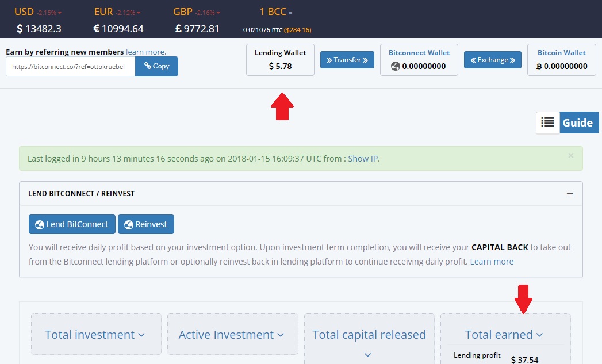Collapse the Lend Bitconnect / Reinvest panel

tap(570, 194)
